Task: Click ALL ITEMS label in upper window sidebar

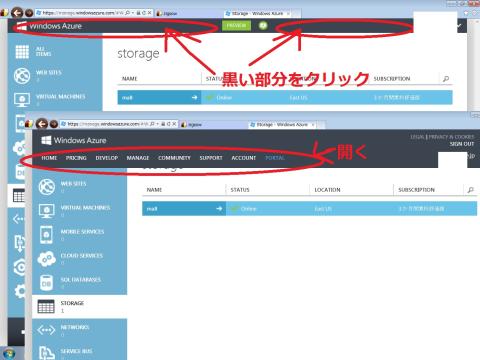Action: pos(44,51)
